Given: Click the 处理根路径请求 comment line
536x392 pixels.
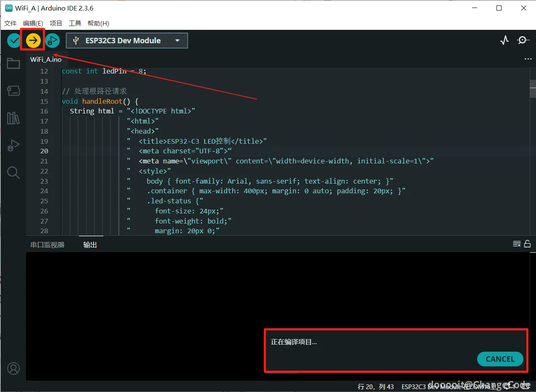Looking at the screenshot, I should [x=94, y=91].
